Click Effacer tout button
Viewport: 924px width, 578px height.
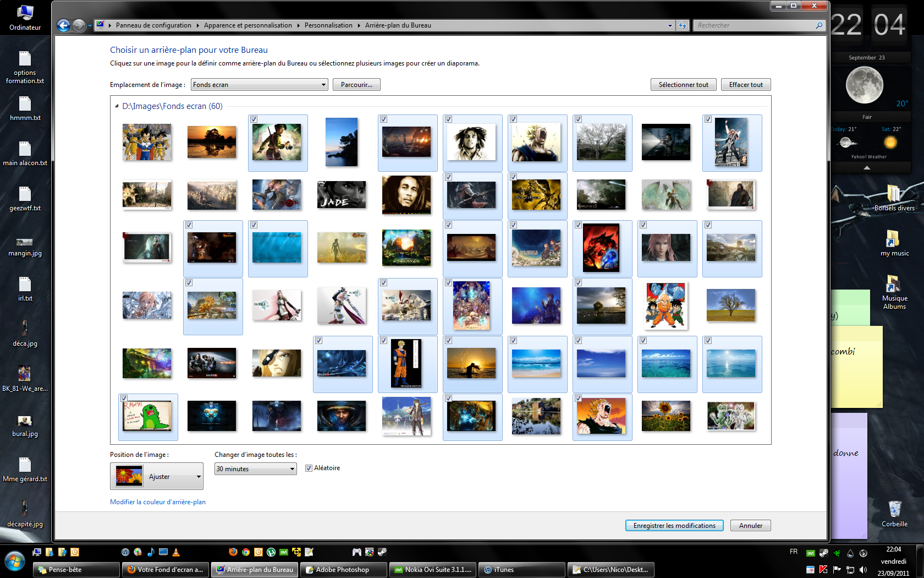[x=746, y=85]
